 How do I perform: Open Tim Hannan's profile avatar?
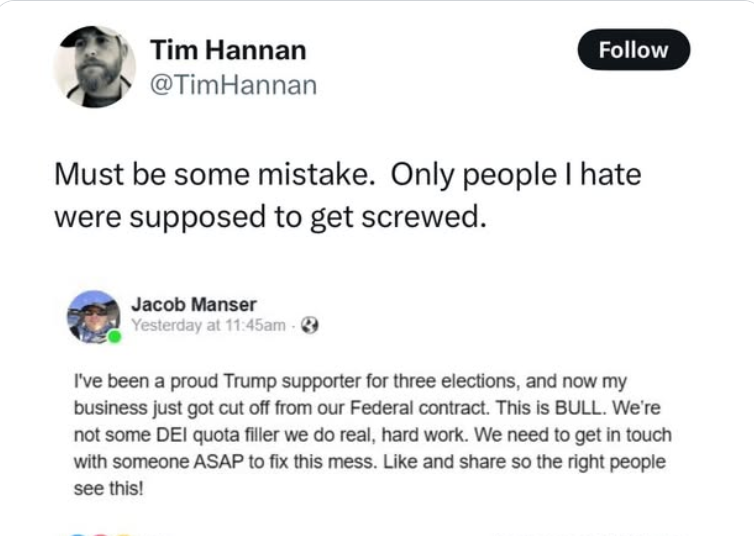click(94, 66)
